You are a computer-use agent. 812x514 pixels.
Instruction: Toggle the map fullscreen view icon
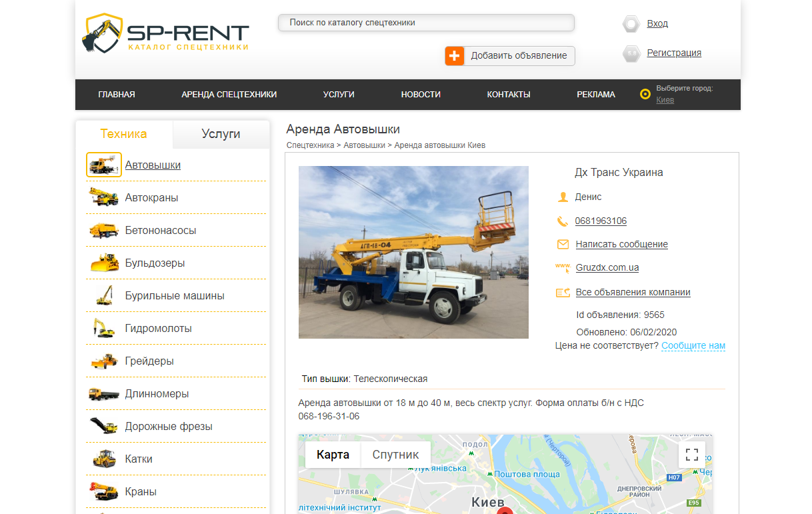pyautogui.click(x=692, y=455)
